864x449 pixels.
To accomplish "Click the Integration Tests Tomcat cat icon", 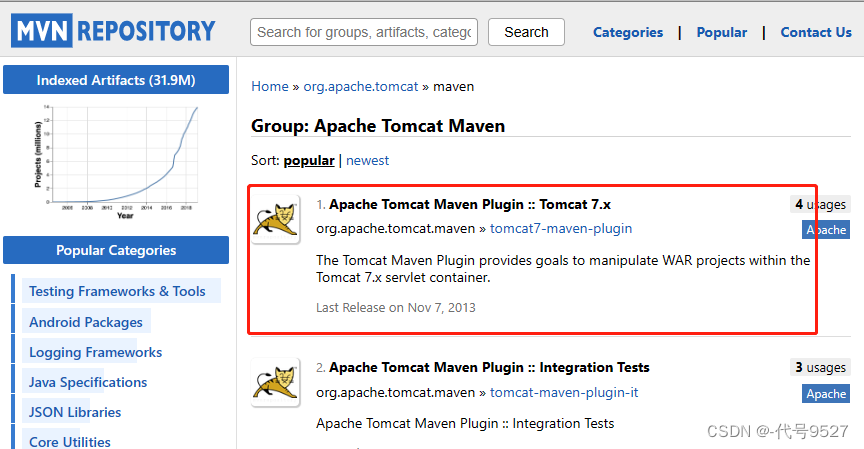I will (275, 382).
